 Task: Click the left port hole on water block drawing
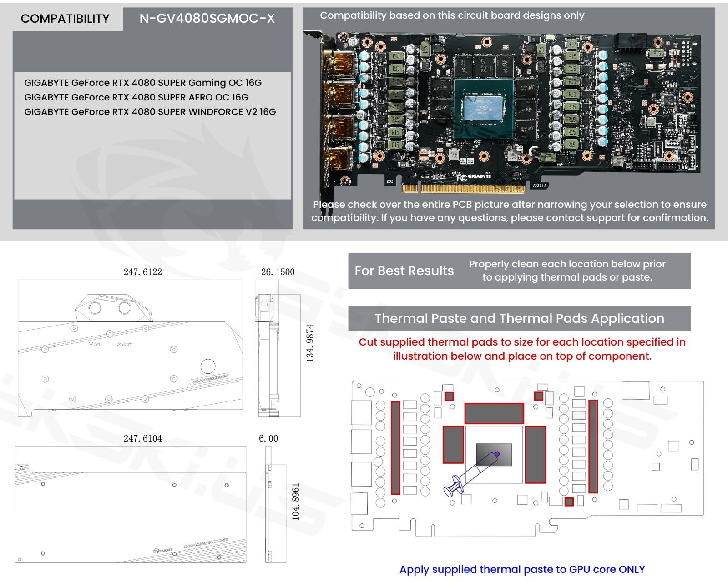pyautogui.click(x=95, y=308)
